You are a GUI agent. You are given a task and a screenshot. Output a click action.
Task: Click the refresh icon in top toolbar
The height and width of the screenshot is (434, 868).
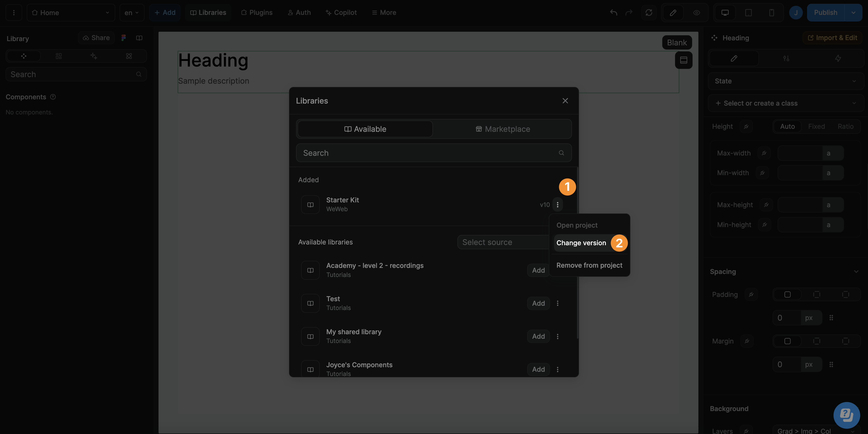coord(649,13)
